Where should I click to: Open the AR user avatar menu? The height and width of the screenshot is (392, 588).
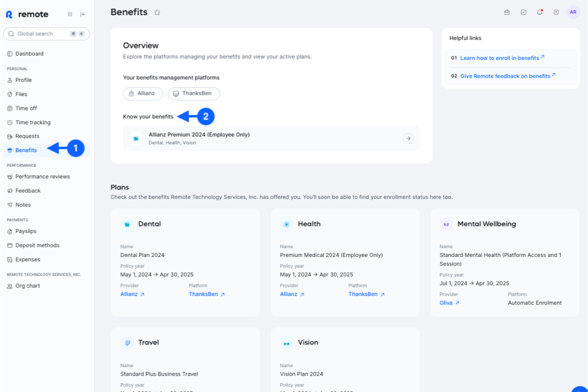click(573, 12)
